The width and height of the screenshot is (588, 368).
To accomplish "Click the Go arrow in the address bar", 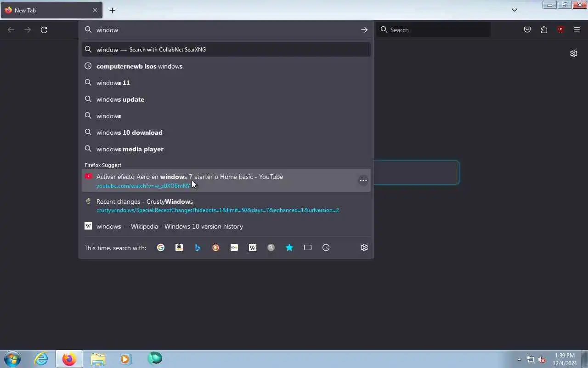I will (364, 30).
